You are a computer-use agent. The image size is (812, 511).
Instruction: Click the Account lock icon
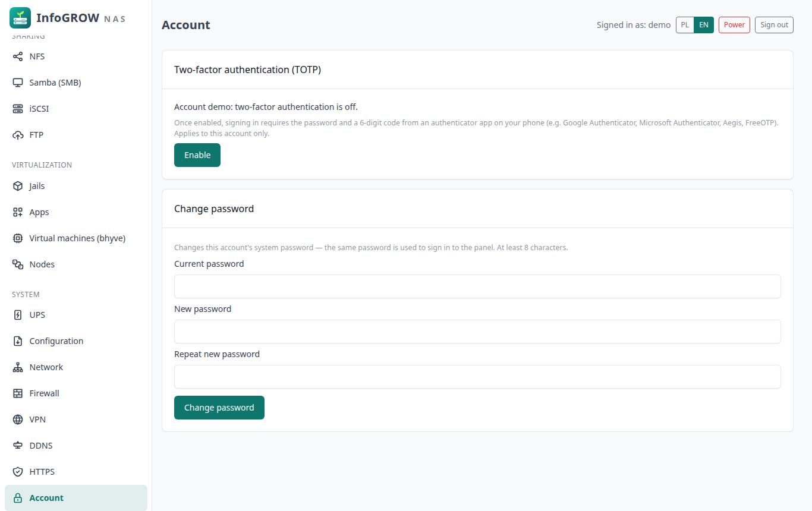click(18, 498)
